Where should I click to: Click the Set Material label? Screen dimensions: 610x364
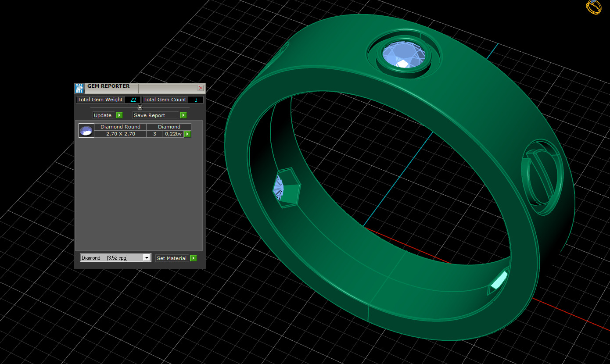coord(172,258)
